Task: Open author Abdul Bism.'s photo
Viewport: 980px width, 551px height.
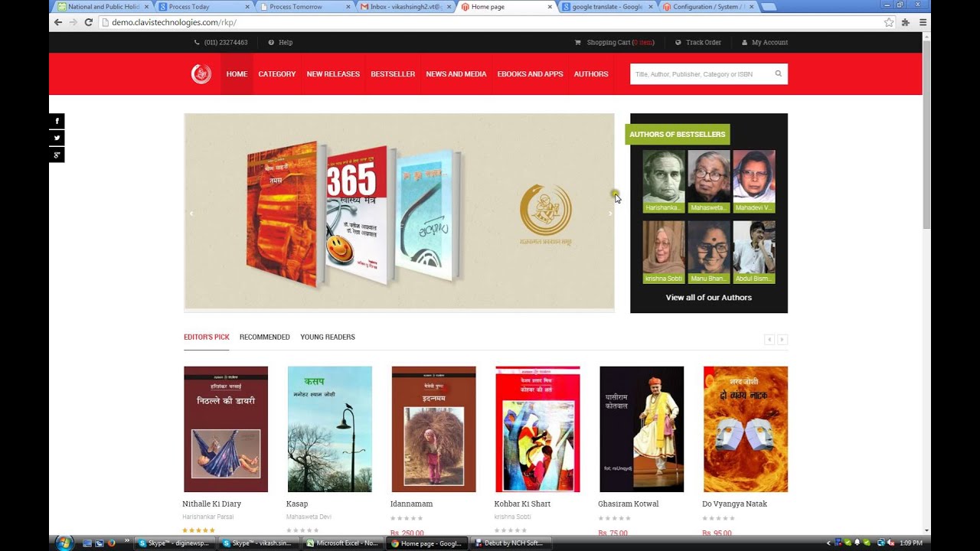Action: coord(754,247)
